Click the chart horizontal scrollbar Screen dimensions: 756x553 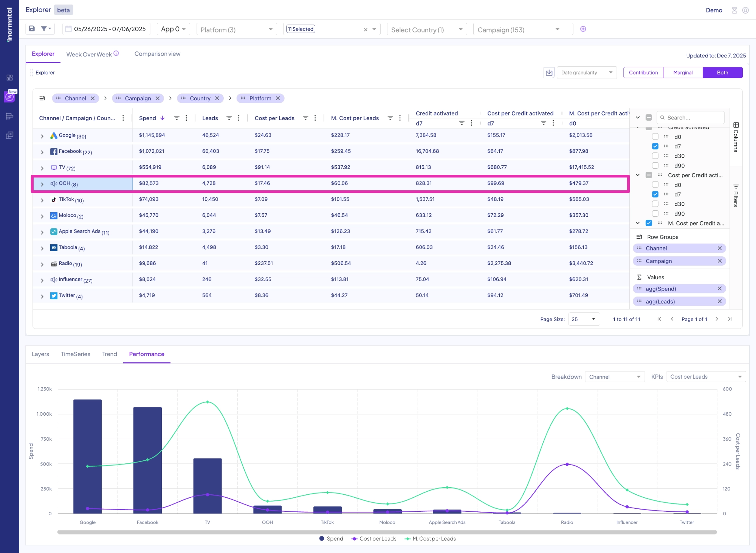click(x=387, y=532)
